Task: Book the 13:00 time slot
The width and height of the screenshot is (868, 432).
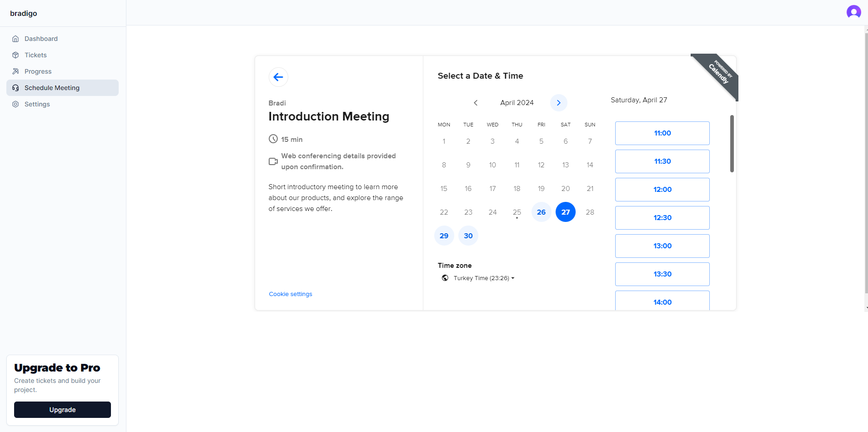Action: point(662,246)
